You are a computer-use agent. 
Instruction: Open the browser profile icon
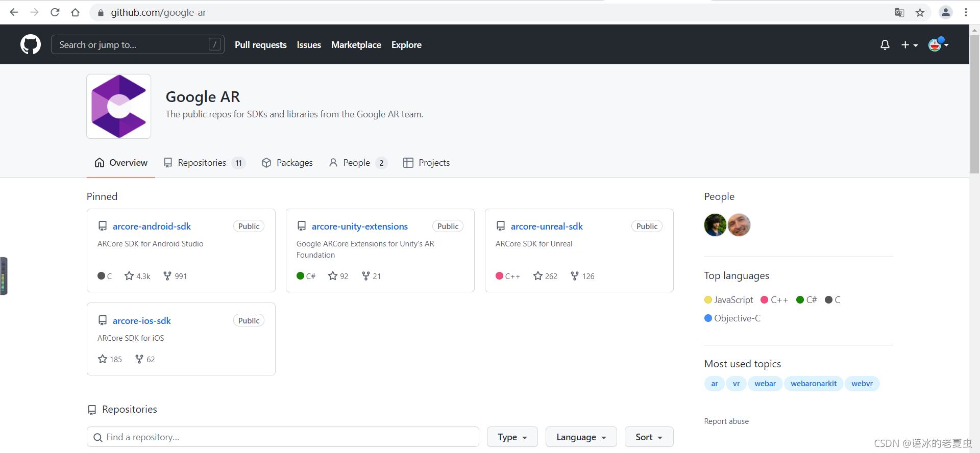[945, 13]
